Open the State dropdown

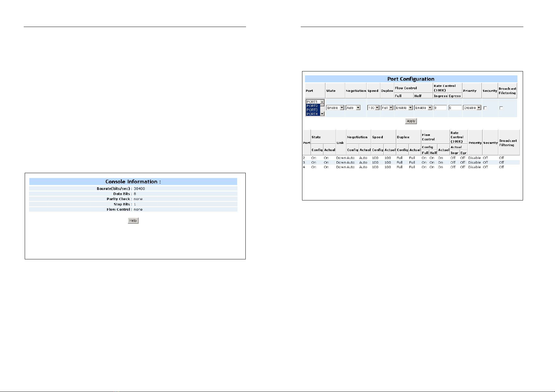[x=335, y=108]
